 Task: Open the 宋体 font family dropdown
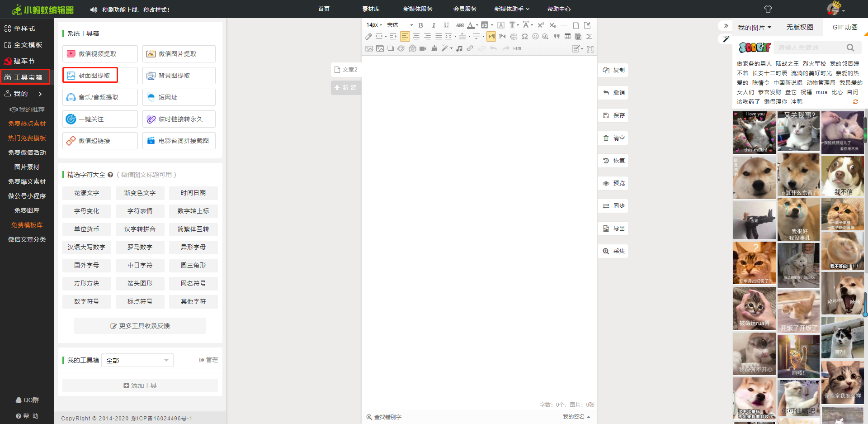pos(400,25)
